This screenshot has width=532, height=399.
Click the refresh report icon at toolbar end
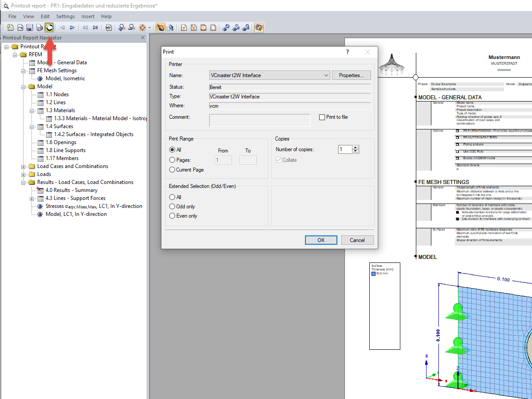pos(258,27)
